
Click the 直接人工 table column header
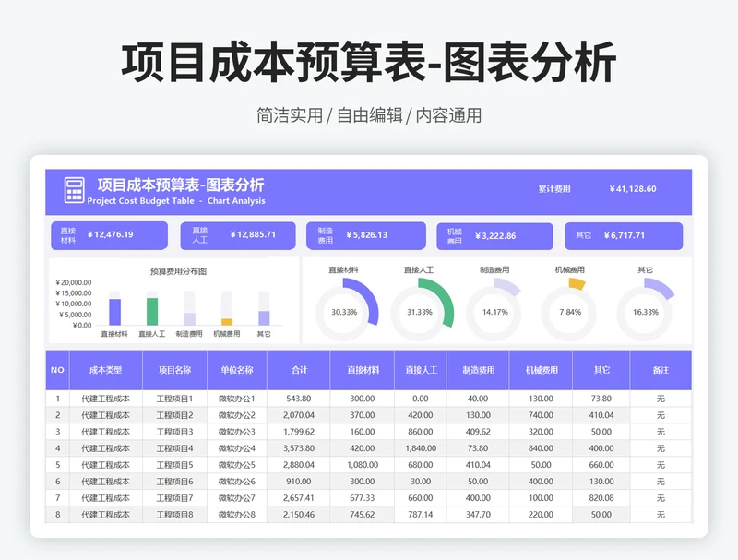[x=421, y=370]
